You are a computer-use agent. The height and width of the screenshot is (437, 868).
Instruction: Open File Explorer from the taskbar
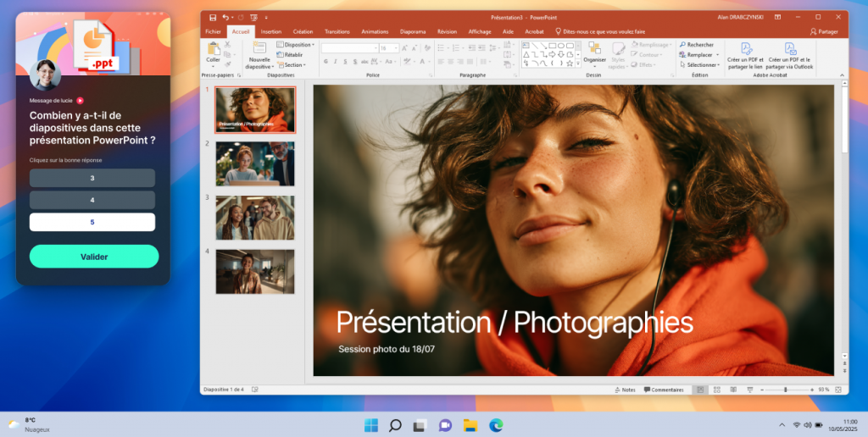(x=470, y=424)
